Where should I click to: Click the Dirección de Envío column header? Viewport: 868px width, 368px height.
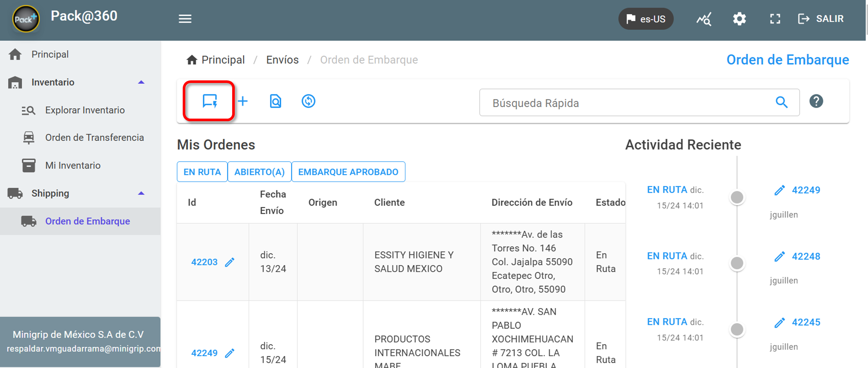pyautogui.click(x=532, y=202)
